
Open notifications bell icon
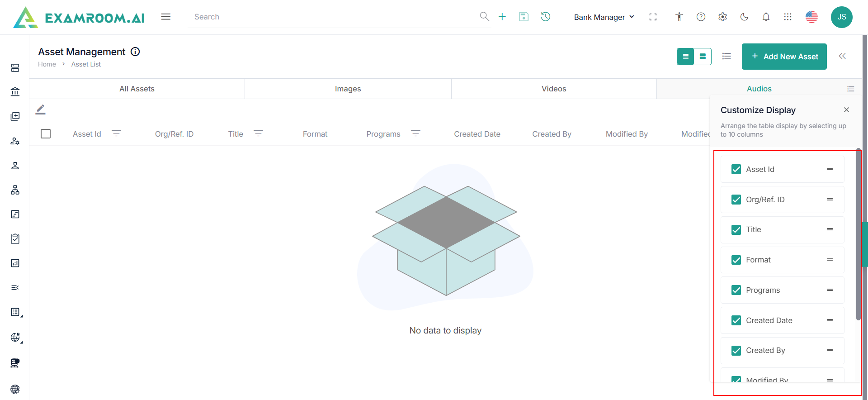coord(766,17)
